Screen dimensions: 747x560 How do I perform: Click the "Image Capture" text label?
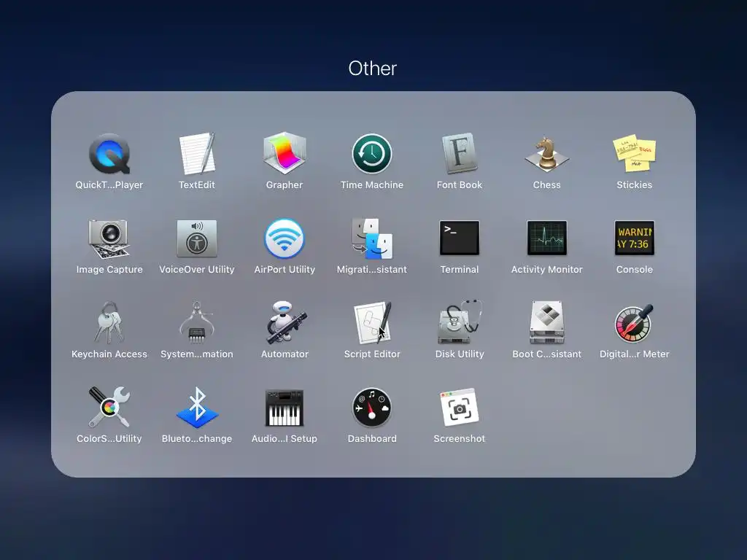tap(109, 270)
